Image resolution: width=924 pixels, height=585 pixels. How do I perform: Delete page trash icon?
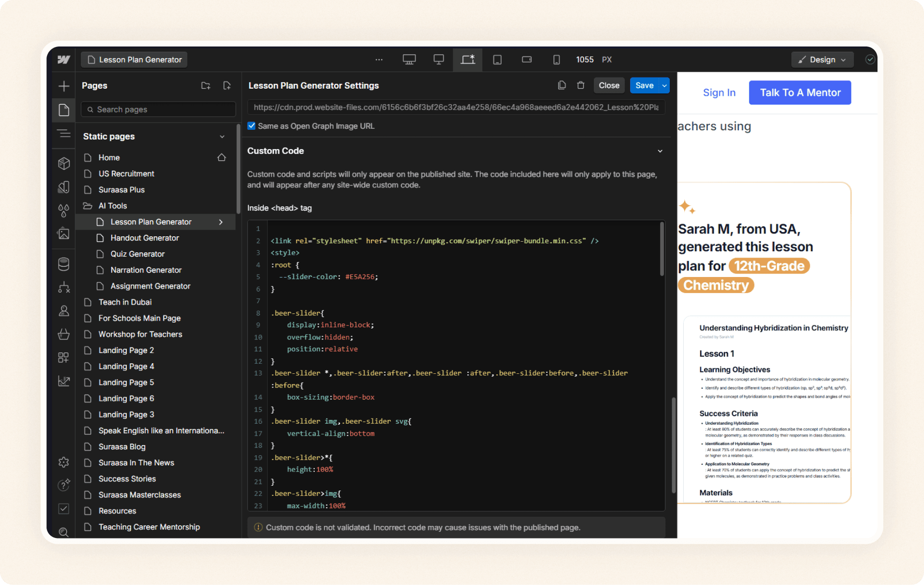tap(581, 85)
